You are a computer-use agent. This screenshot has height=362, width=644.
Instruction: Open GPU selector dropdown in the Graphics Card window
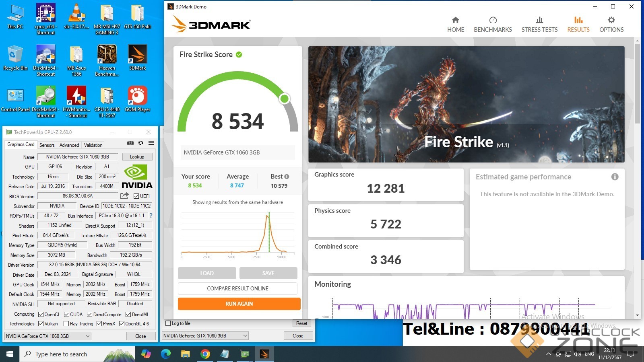[x=48, y=336]
